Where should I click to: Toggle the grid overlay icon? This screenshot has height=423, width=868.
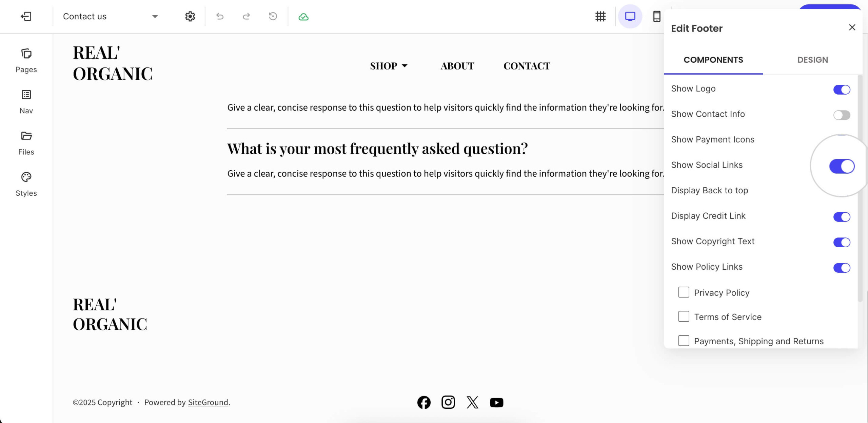[600, 16]
